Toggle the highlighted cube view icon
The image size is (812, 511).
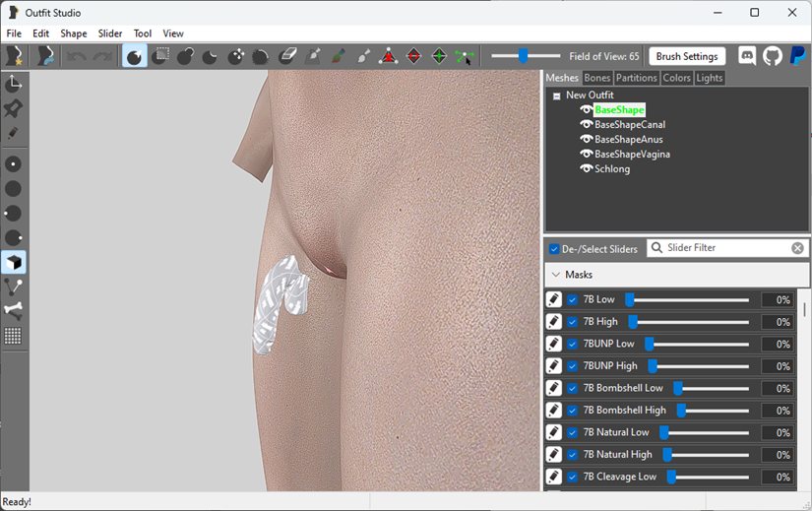pos(14,262)
